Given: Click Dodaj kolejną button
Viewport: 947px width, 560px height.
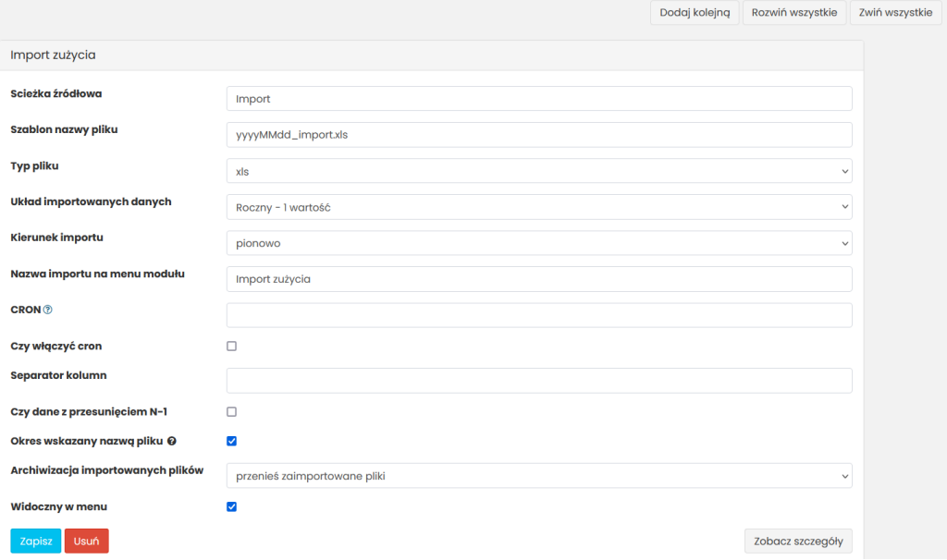Looking at the screenshot, I should pyautogui.click(x=695, y=13).
